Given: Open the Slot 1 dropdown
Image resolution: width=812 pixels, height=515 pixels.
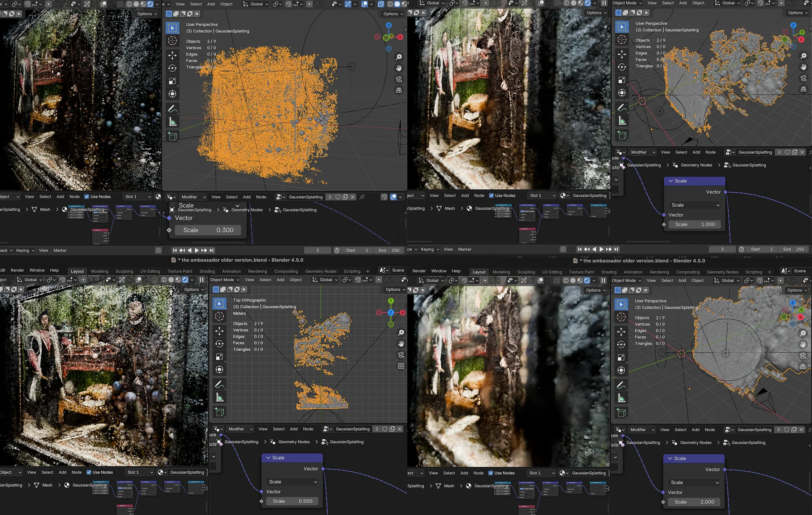Looking at the screenshot, I should coord(137,196).
